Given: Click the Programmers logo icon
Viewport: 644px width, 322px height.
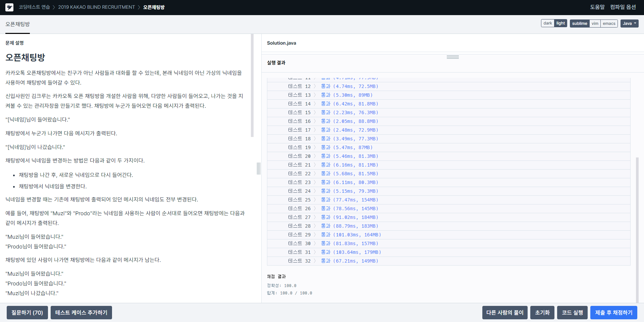Looking at the screenshot, I should pyautogui.click(x=9, y=7).
